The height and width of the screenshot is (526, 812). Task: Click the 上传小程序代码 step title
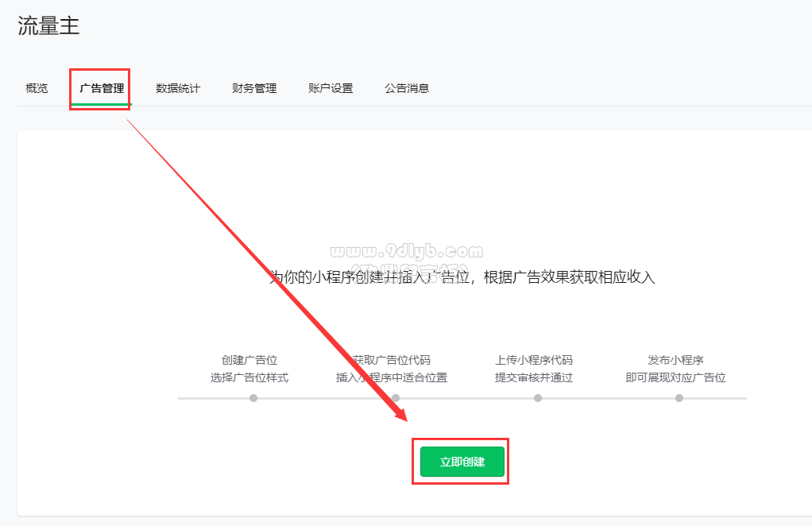pyautogui.click(x=534, y=360)
